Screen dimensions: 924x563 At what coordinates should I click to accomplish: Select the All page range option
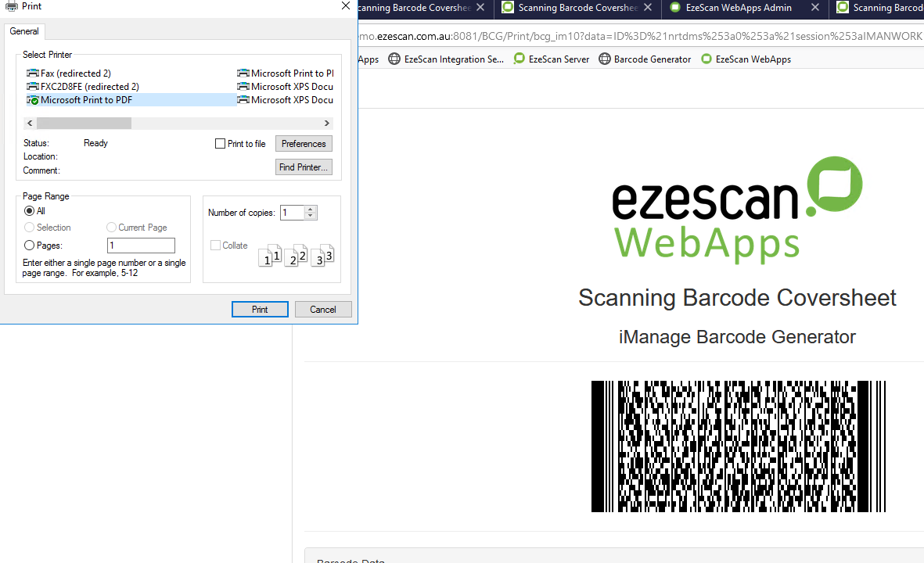30,211
